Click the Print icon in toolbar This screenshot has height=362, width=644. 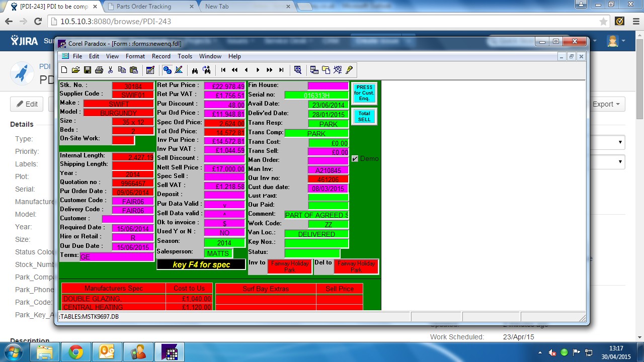coord(99,70)
